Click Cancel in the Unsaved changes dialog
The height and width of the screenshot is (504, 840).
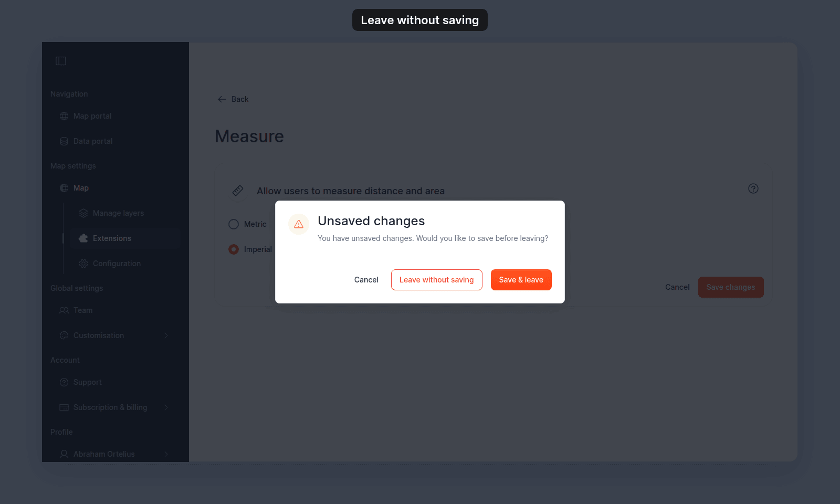366,280
